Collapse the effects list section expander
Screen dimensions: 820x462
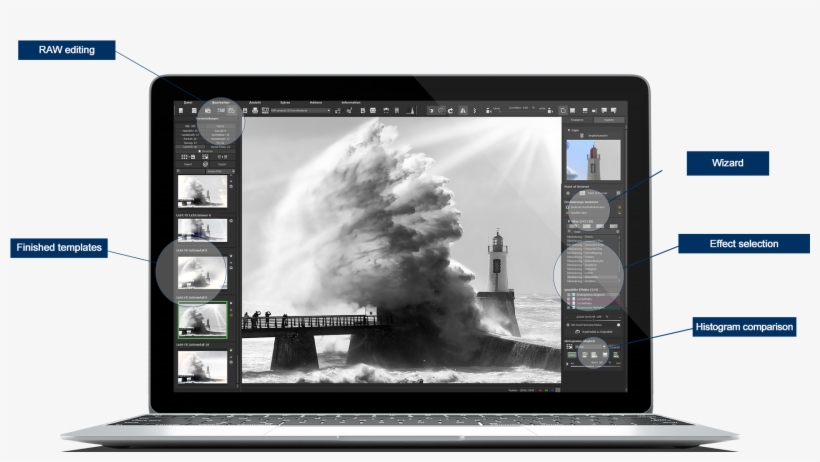568,221
